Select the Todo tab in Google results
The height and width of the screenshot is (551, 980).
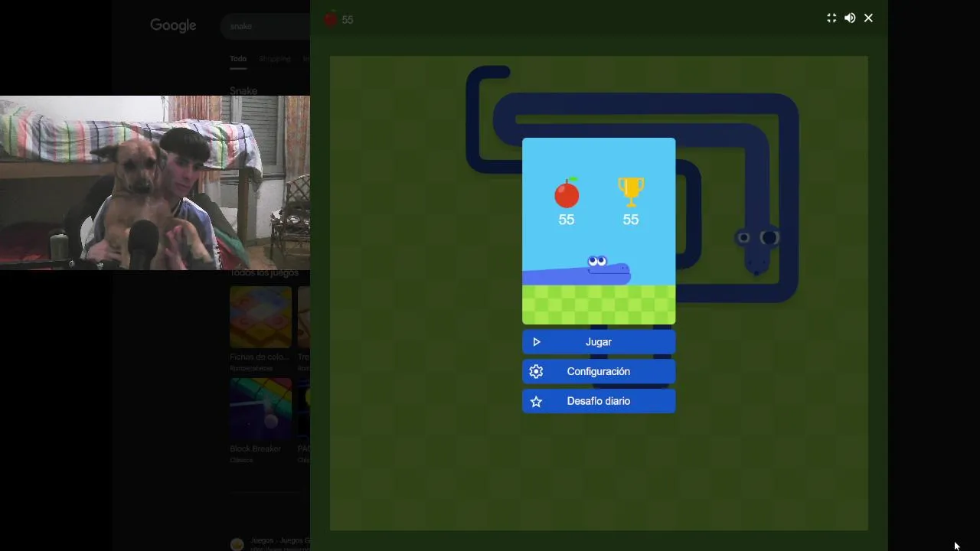coord(238,59)
